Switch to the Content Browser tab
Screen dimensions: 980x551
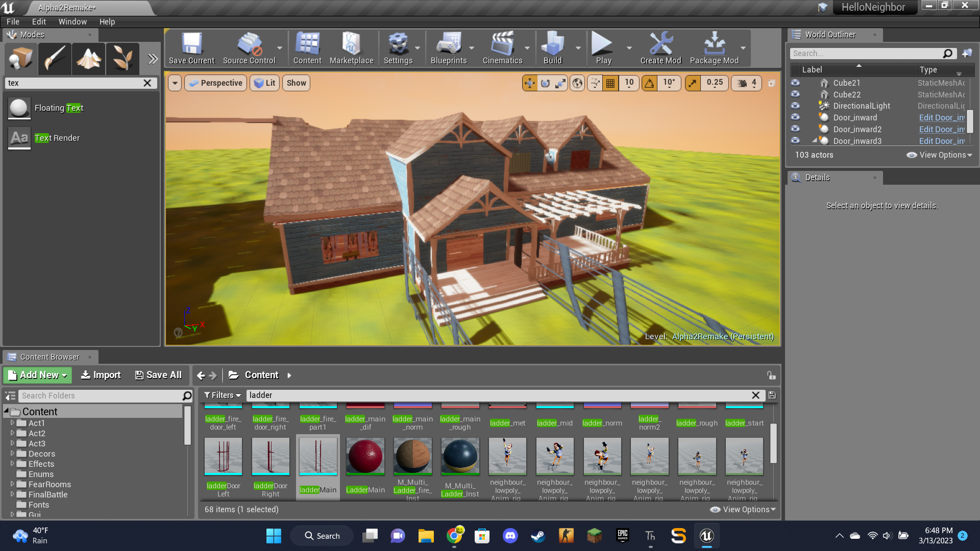(x=50, y=357)
